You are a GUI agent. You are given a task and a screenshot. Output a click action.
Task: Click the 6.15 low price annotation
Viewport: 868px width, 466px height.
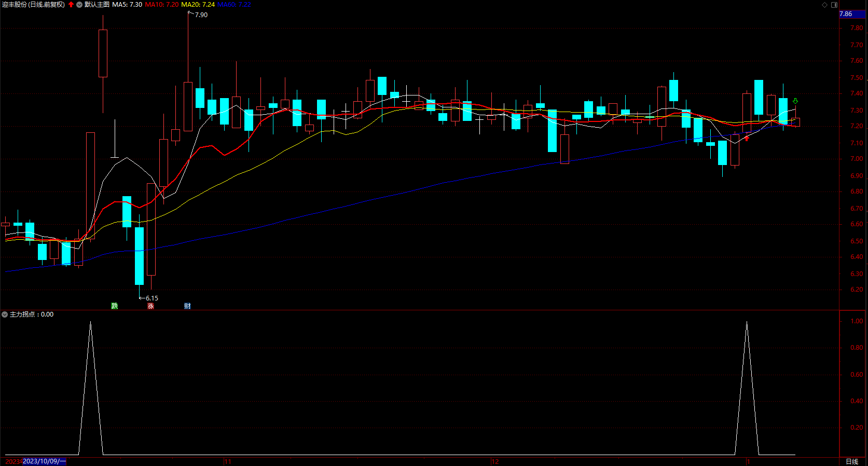(x=152, y=298)
